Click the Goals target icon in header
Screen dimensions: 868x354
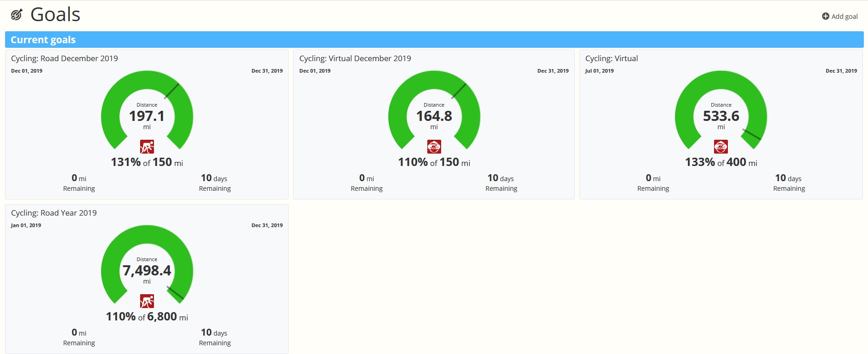coord(17,15)
